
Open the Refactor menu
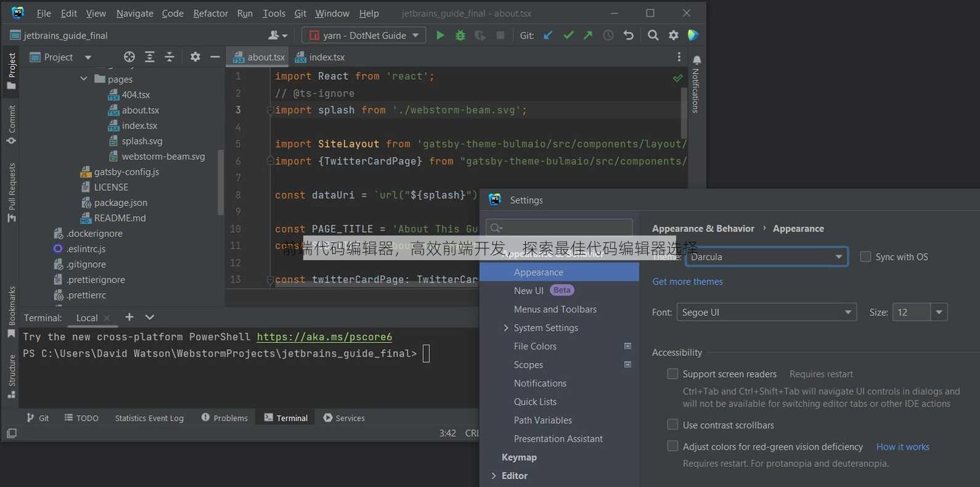click(211, 13)
